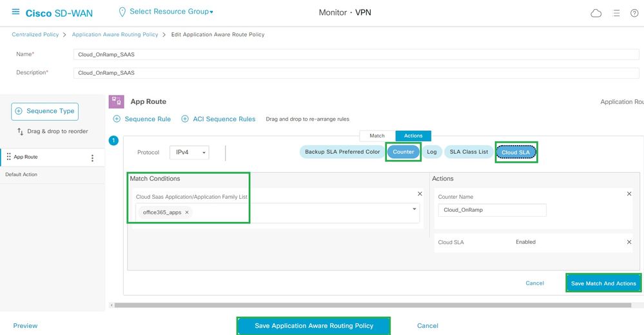644x335 pixels.
Task: Remove the Cloud Saas Application match condition
Action: point(420,194)
